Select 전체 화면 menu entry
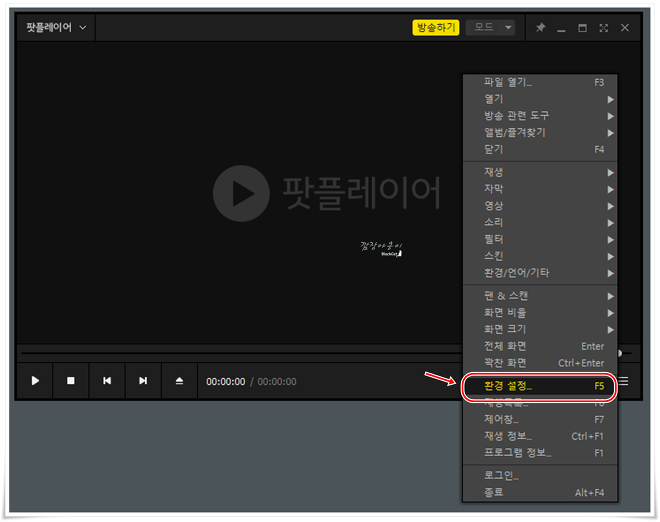Screen dimensions: 660x522 pyautogui.click(x=540, y=346)
